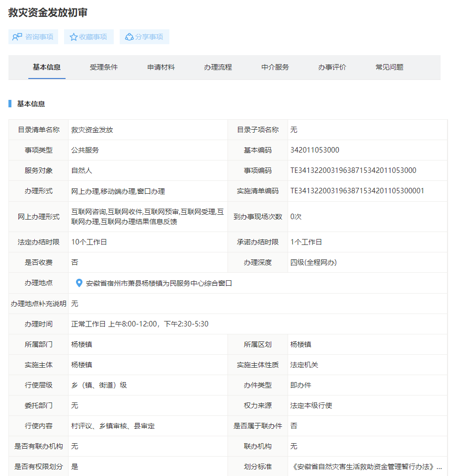Click the blue location pin icon

tap(79, 283)
